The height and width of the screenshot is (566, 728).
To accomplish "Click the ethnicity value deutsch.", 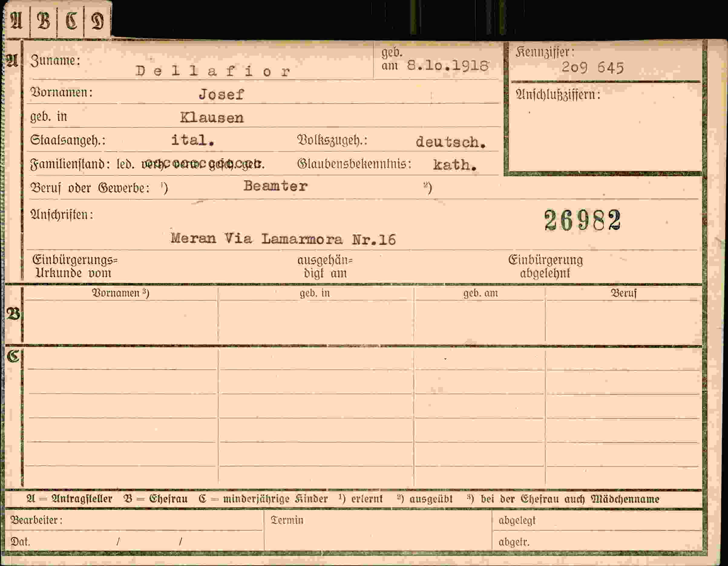I will [x=451, y=142].
